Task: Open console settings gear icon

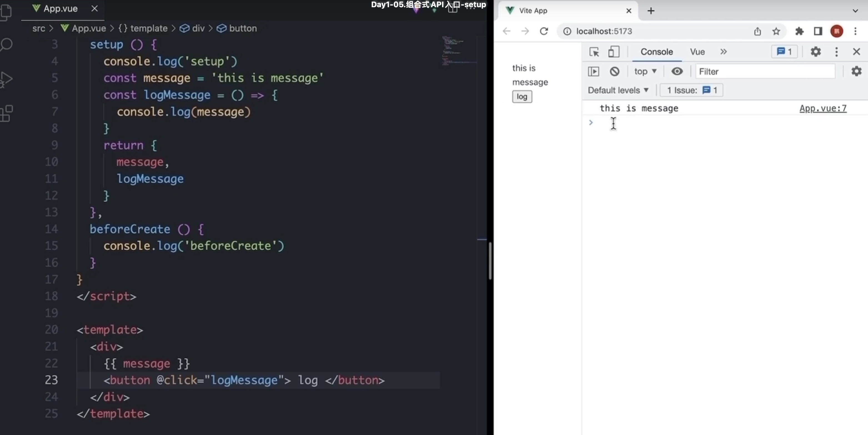Action: coord(856,71)
